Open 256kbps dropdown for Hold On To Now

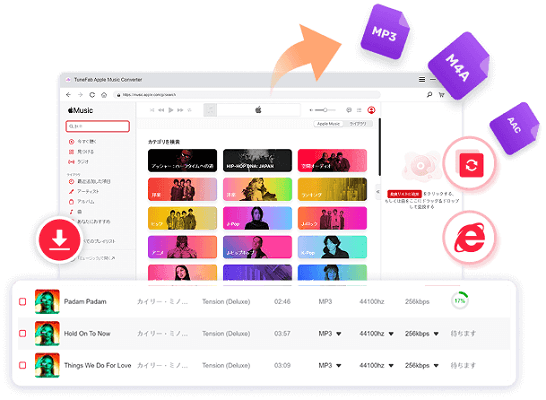tap(422, 334)
